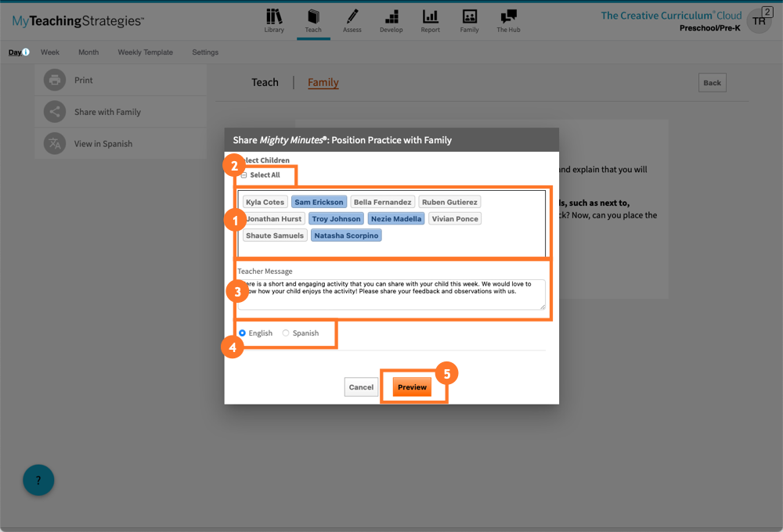Open The Hub chat icon
The image size is (783, 532).
(x=508, y=16)
